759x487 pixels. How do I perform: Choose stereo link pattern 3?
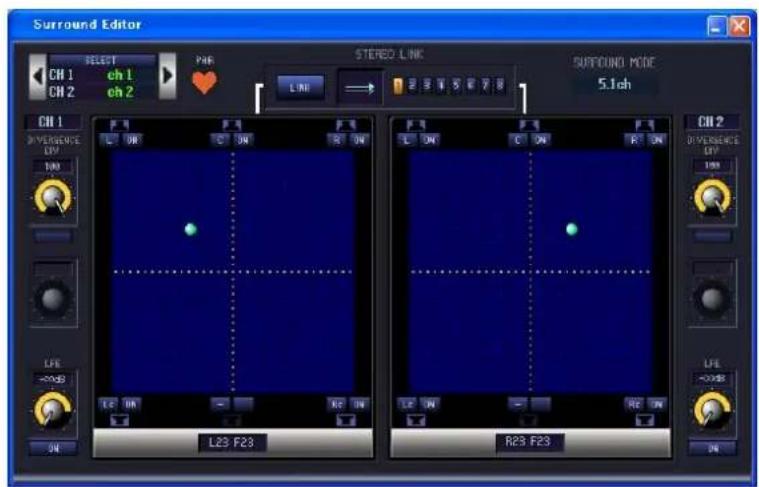click(x=426, y=85)
